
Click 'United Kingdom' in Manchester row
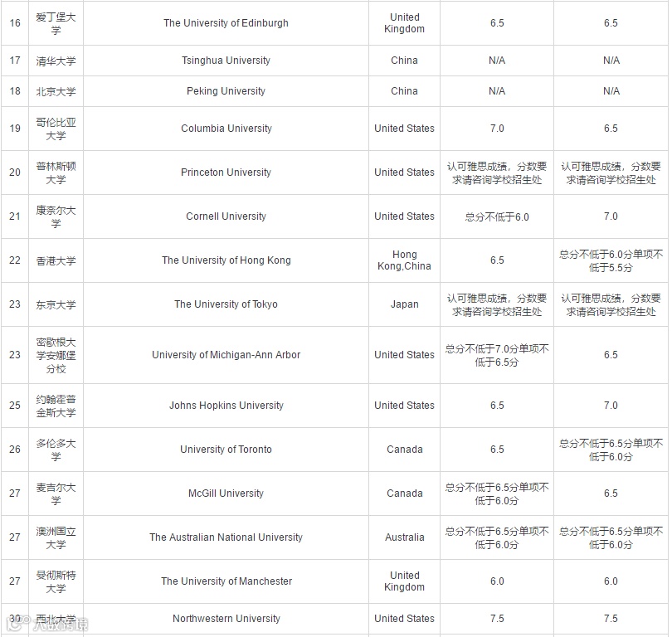[405, 581]
